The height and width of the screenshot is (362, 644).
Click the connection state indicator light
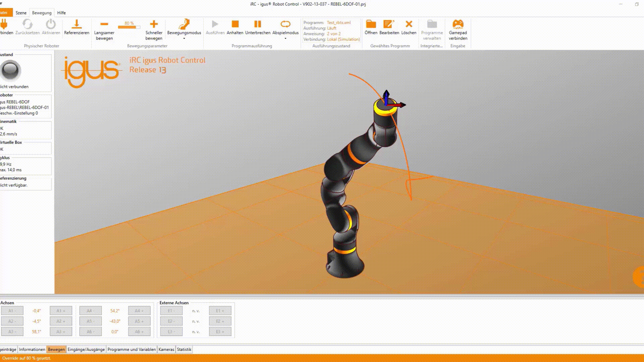(x=10, y=70)
